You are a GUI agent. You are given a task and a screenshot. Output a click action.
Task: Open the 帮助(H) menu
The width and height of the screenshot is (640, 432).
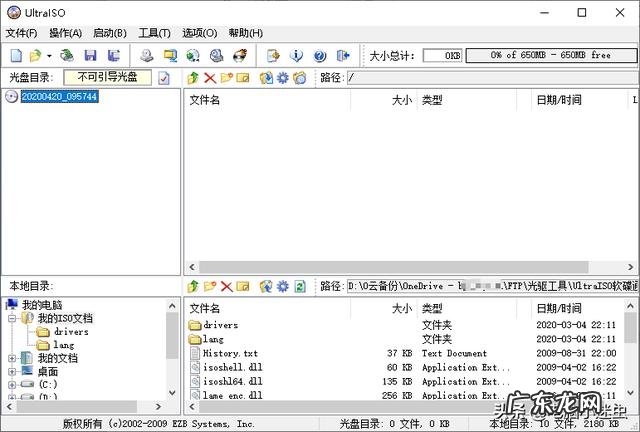(x=245, y=33)
